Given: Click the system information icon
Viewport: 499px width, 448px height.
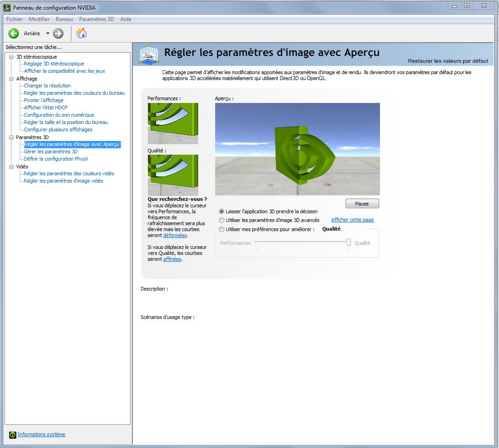Looking at the screenshot, I should 13,435.
